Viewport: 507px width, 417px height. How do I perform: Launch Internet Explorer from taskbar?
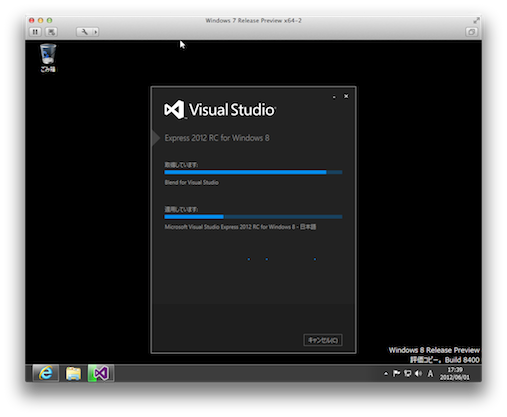coord(46,373)
